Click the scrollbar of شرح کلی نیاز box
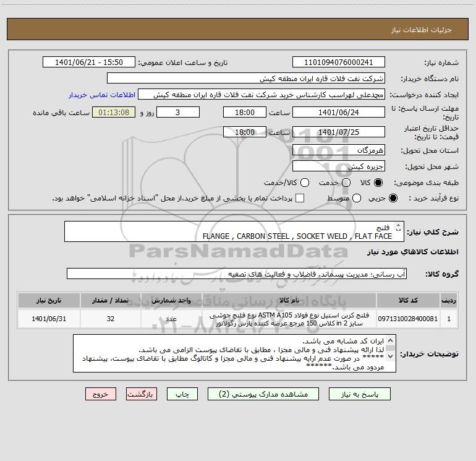Image resolution: width=476 pixels, height=461 pixels. (398, 227)
